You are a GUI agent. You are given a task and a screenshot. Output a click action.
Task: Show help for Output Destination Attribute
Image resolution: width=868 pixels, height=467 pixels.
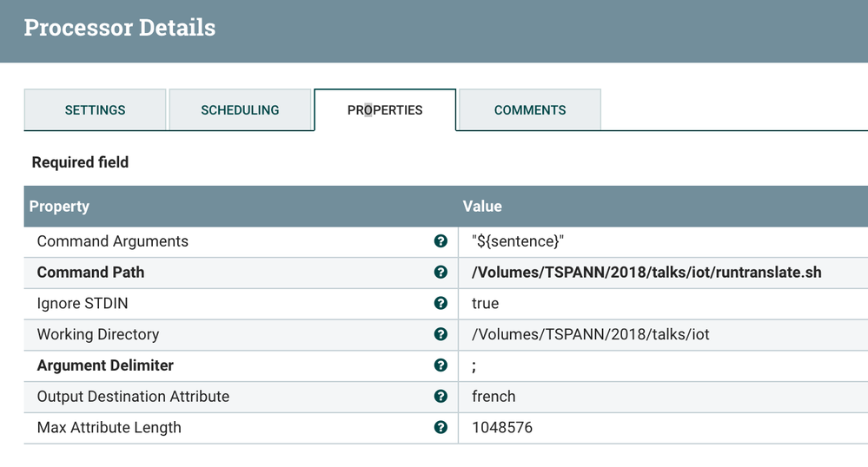tap(441, 397)
